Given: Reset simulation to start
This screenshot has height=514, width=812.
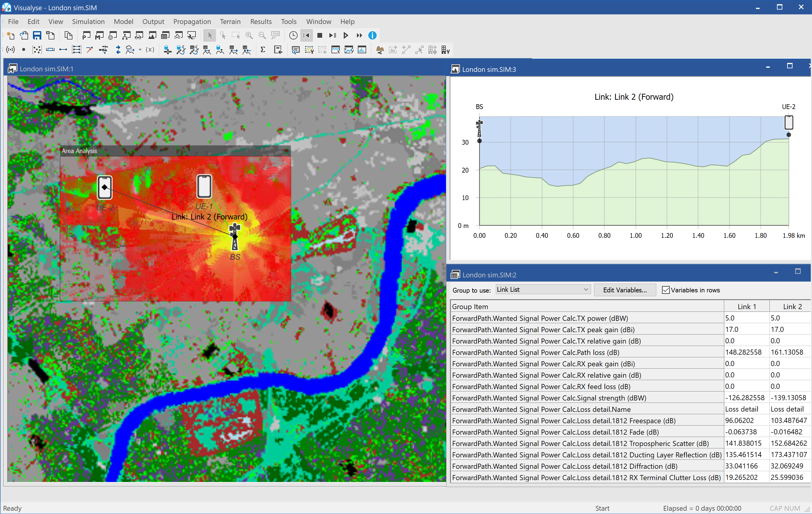Looking at the screenshot, I should tap(307, 35).
